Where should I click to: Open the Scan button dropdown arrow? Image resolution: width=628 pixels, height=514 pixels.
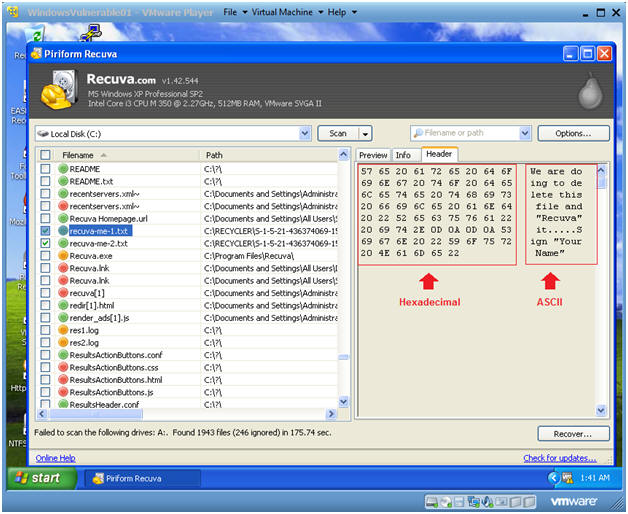[365, 134]
